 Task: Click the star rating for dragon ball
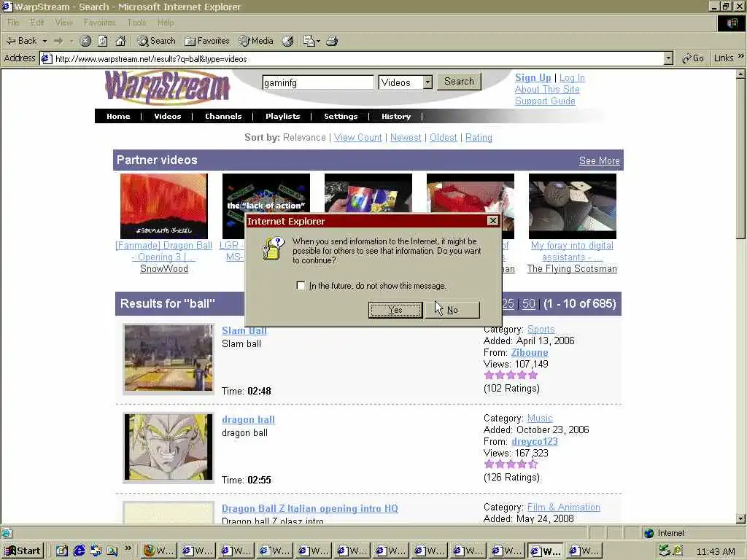pos(511,464)
